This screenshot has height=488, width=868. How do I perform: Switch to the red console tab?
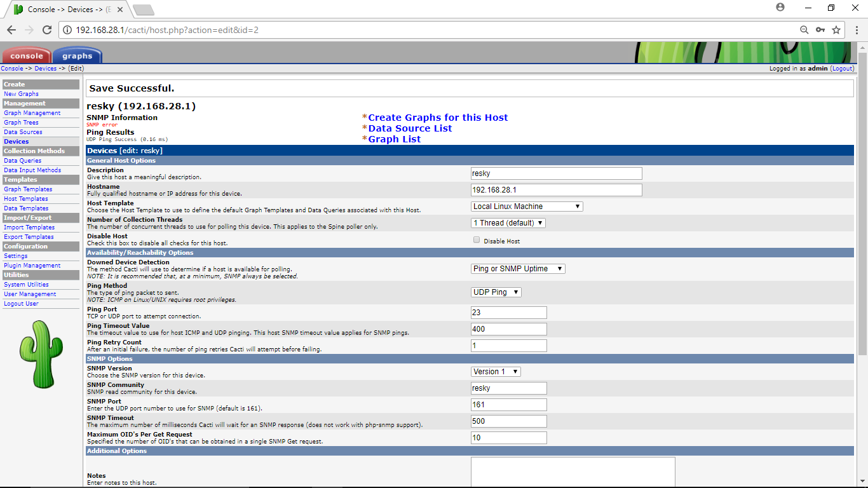tap(26, 56)
